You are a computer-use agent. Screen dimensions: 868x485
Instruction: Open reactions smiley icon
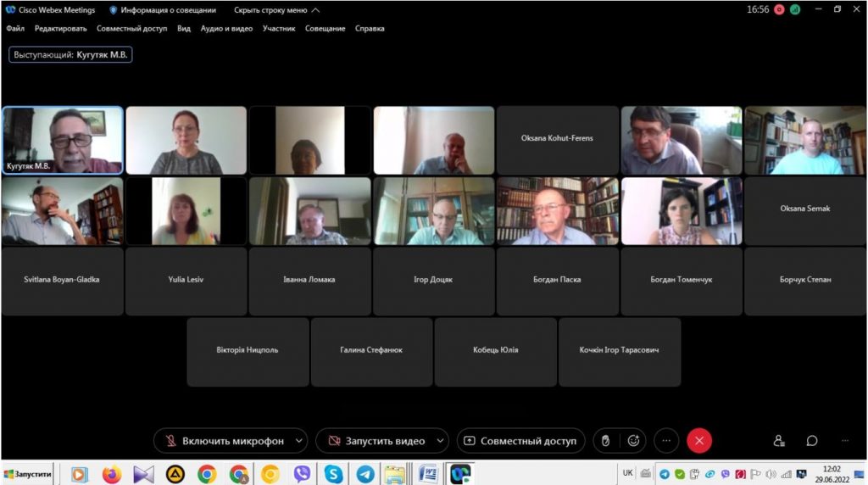632,441
